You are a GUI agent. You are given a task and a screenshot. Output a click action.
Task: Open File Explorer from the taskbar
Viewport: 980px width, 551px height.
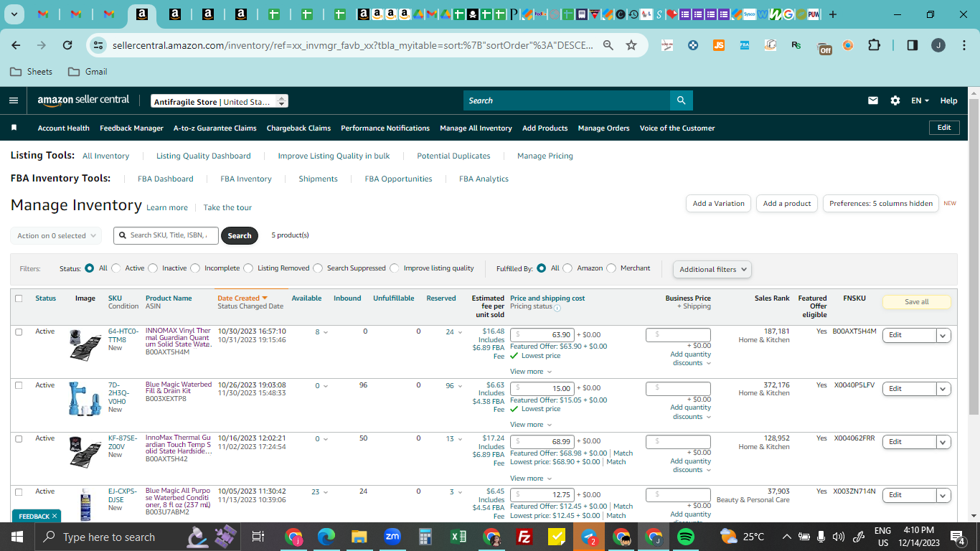(x=359, y=537)
